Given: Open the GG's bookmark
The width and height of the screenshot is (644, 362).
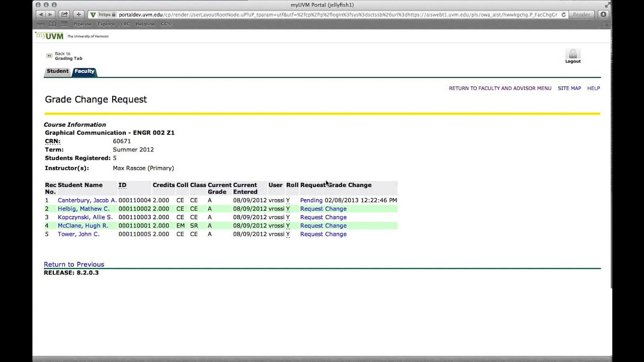Looking at the screenshot, I should [x=166, y=24].
